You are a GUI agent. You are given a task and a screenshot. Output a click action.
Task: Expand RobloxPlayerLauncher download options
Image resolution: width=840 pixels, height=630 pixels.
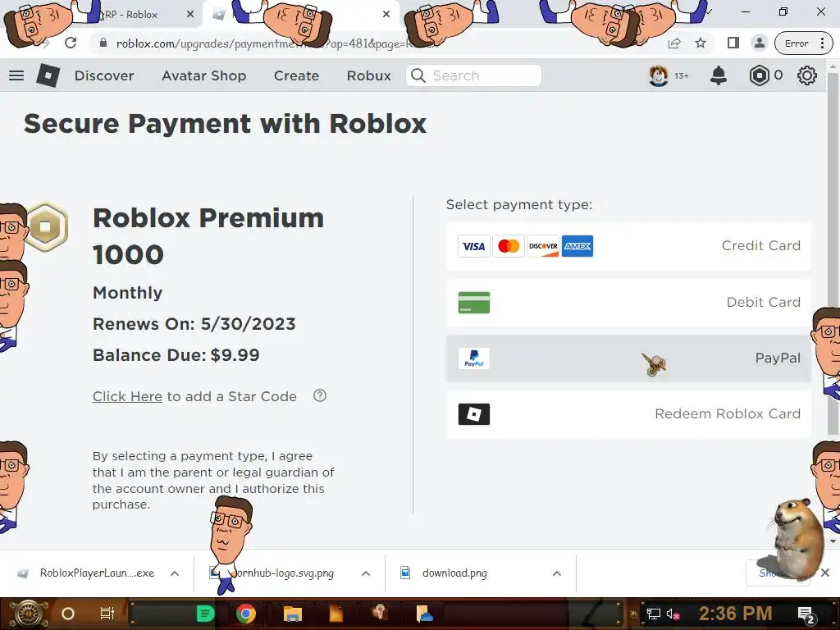(x=175, y=573)
